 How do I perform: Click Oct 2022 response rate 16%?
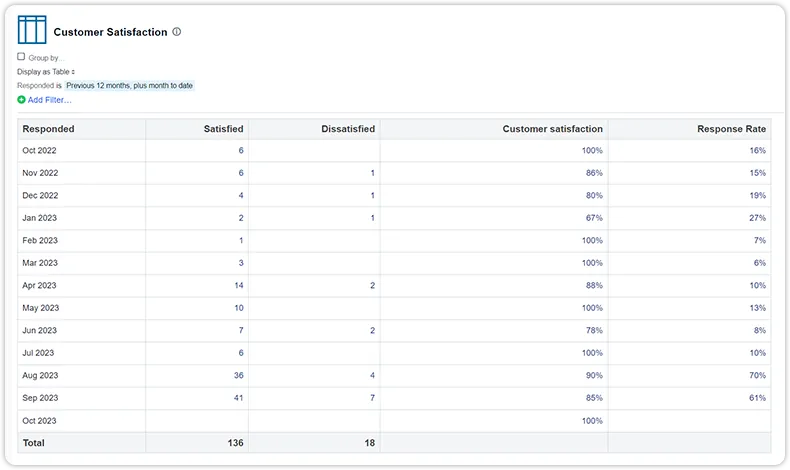[x=758, y=151]
